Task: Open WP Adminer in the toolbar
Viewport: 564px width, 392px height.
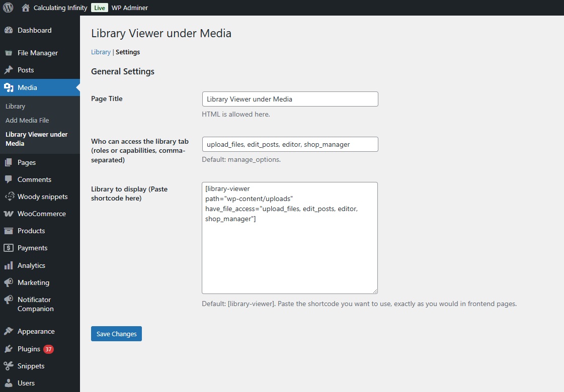Action: 130,8
